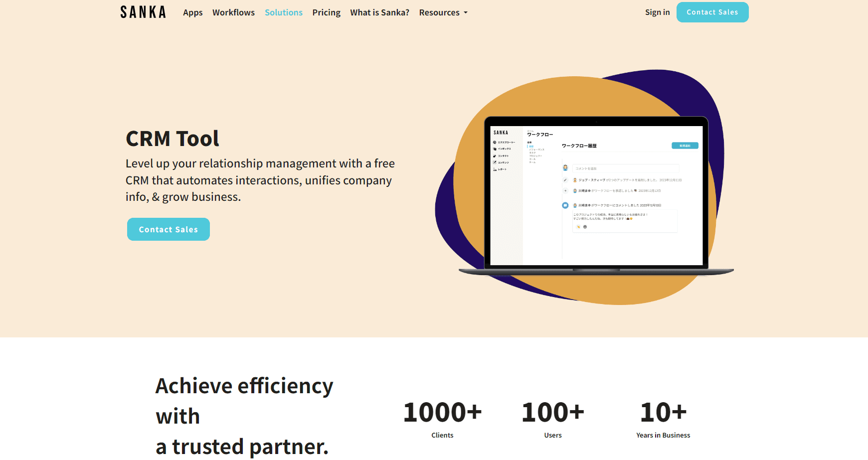Click the 10+ statistic
The image size is (868, 460).
click(663, 412)
